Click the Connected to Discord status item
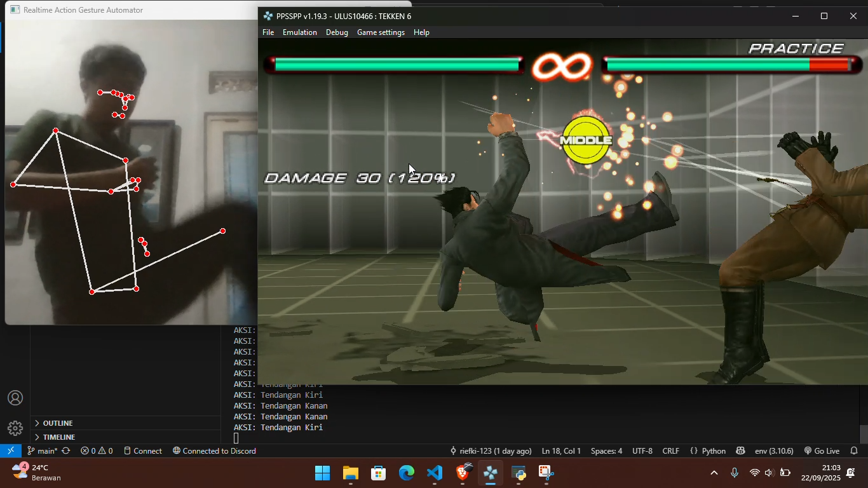Image resolution: width=868 pixels, height=488 pixels. coord(214,451)
